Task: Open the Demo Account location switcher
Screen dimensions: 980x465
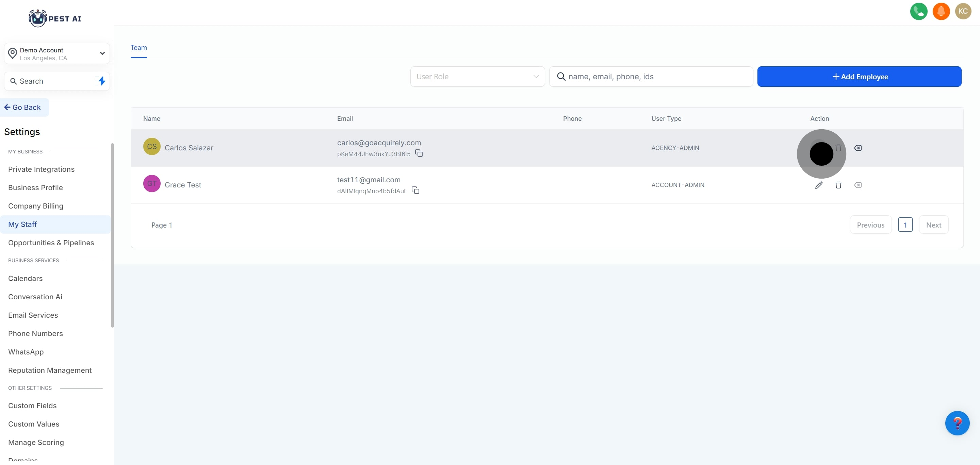Action: click(57, 54)
